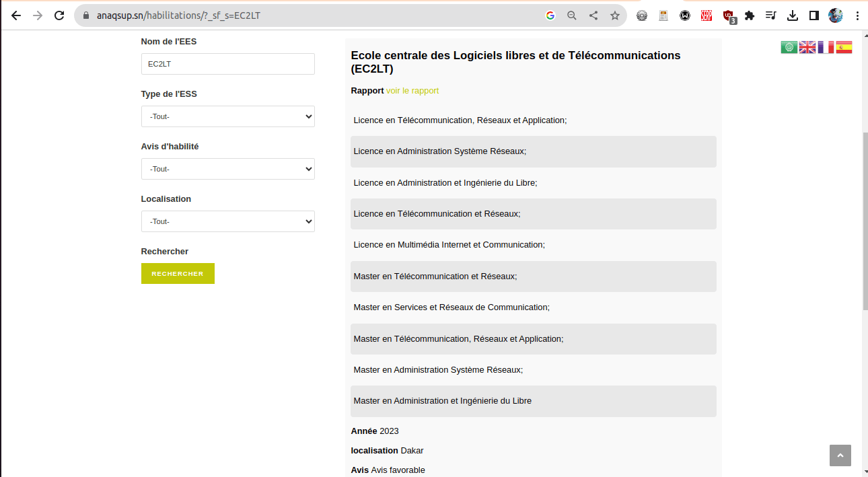Switch site language to French flag
This screenshot has width=868, height=477.
tap(826, 47)
